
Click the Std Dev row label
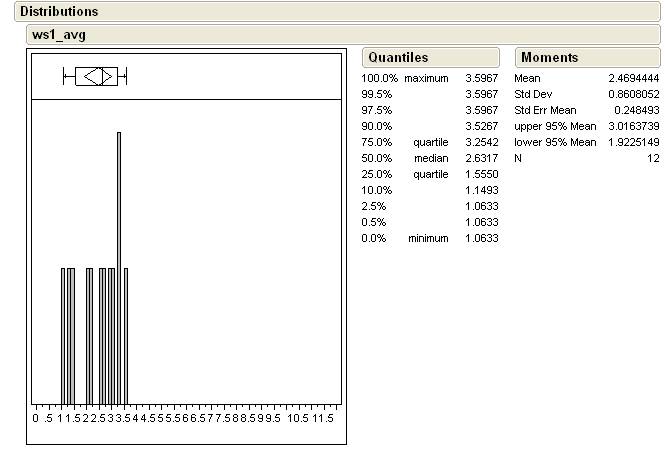pos(533,94)
